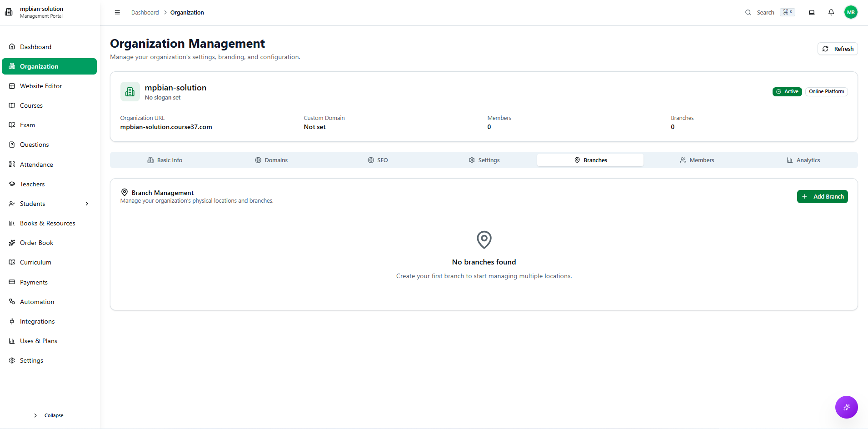
Task: Click the notification bell icon
Action: pos(831,12)
